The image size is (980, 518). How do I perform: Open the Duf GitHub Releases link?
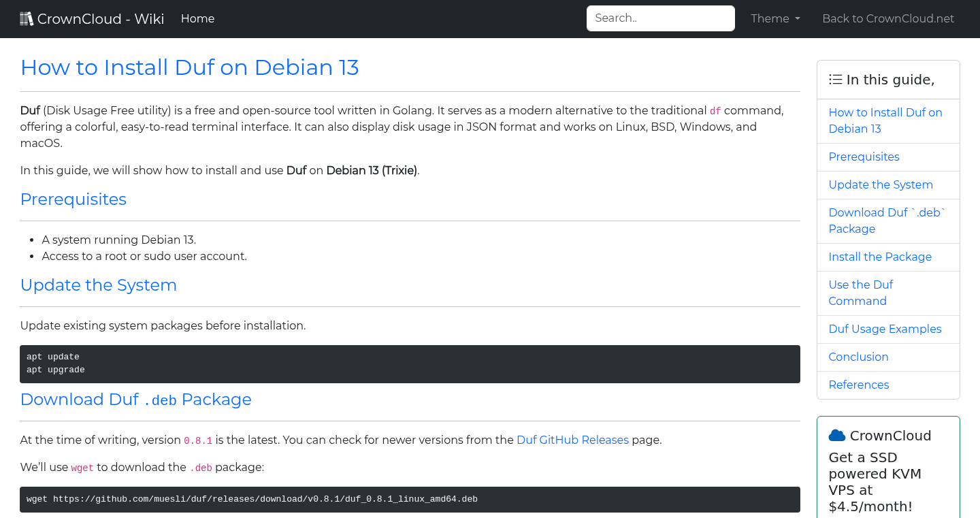(572, 440)
